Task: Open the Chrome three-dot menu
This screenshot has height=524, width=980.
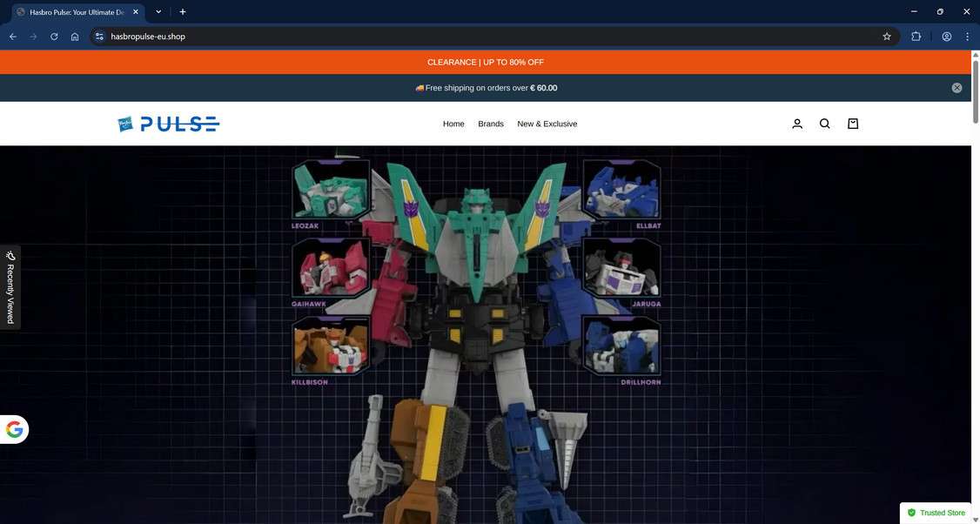Action: point(967,37)
